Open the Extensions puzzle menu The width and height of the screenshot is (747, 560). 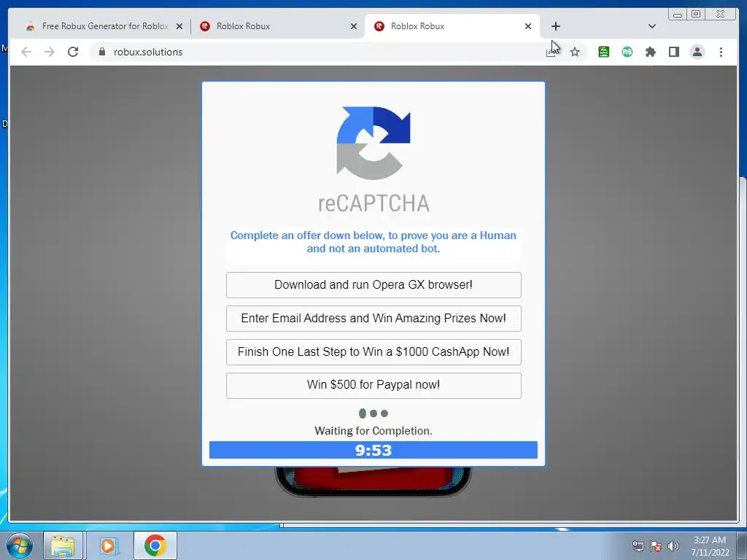click(650, 52)
